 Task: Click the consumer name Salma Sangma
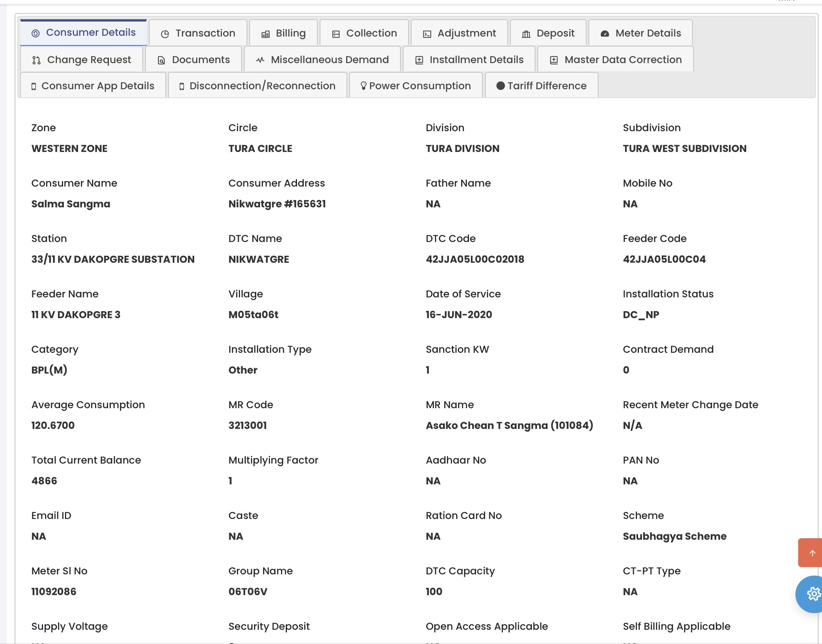click(71, 204)
